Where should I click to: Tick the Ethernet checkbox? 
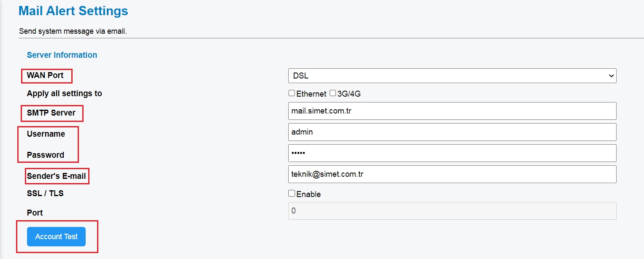292,93
